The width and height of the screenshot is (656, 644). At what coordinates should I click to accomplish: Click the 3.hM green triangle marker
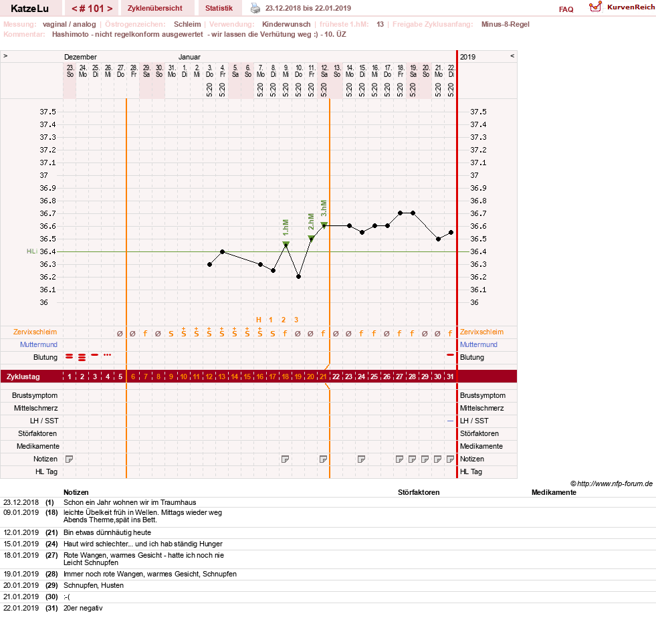coord(324,225)
